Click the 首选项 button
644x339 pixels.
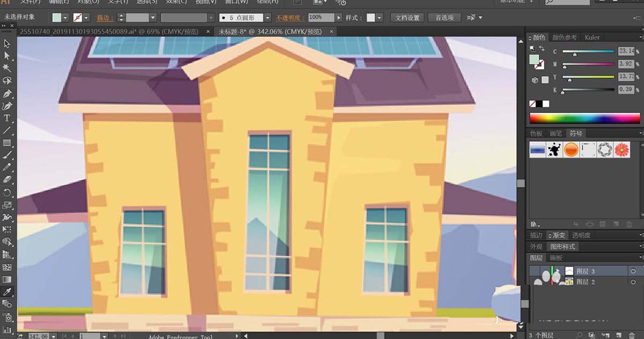444,18
